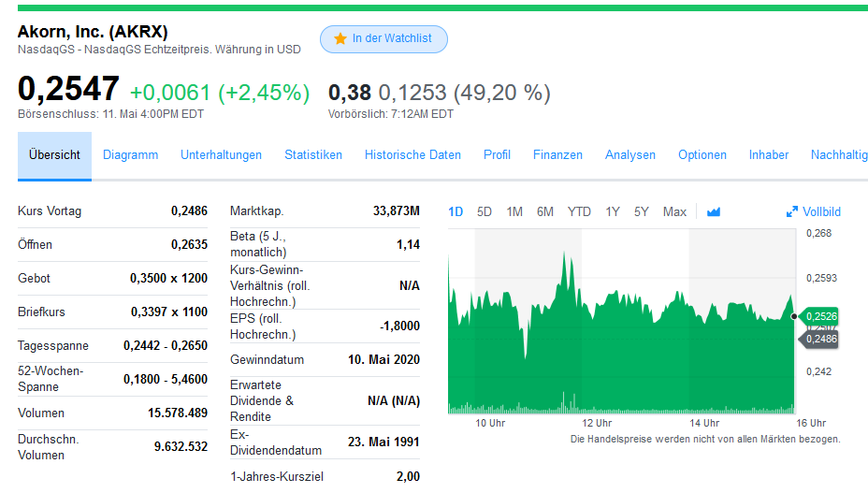Select the 5D chart range
Viewport: 868px width, 493px height.
(485, 212)
